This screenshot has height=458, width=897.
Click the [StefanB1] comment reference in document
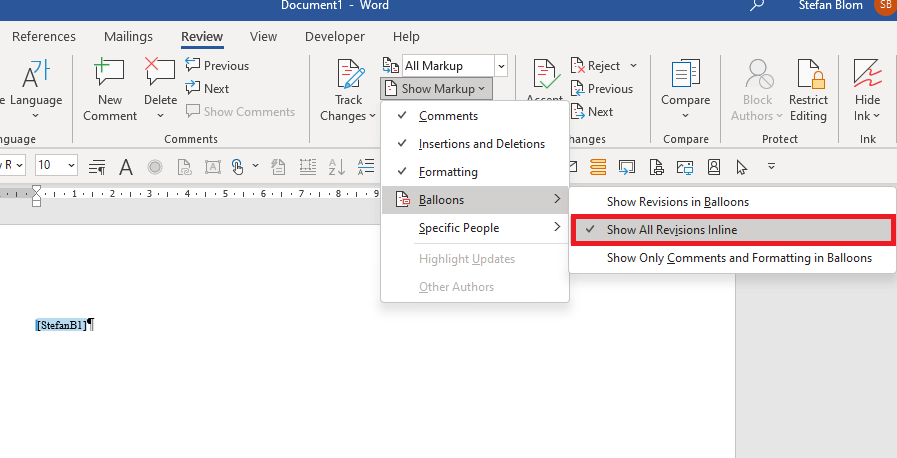[x=61, y=325]
